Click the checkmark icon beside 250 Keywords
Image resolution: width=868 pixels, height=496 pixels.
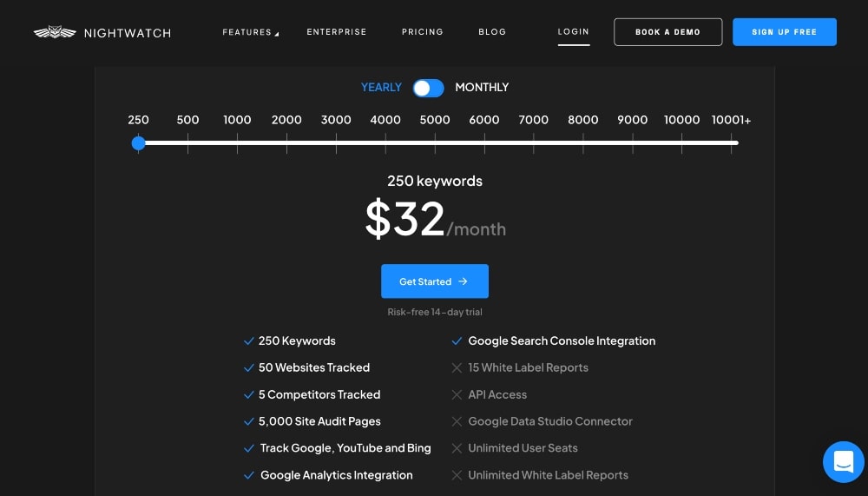click(x=249, y=341)
